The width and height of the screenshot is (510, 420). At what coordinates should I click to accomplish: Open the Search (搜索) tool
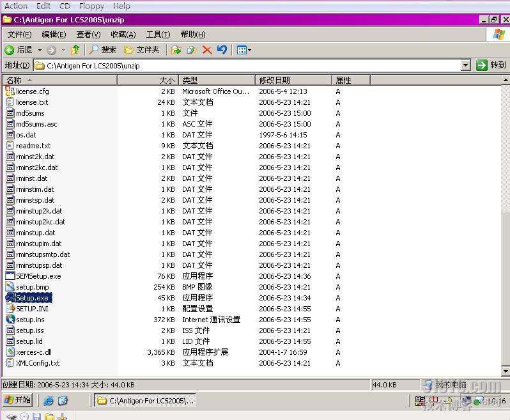click(103, 50)
